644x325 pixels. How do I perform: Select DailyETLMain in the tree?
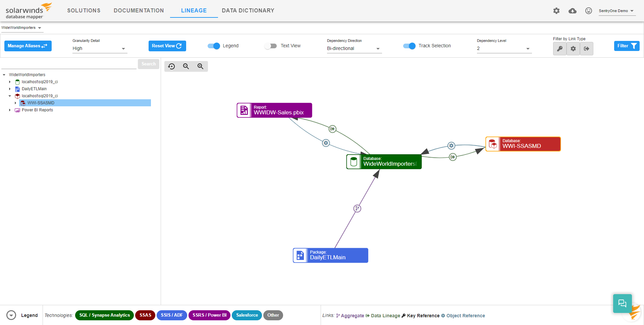[34, 89]
